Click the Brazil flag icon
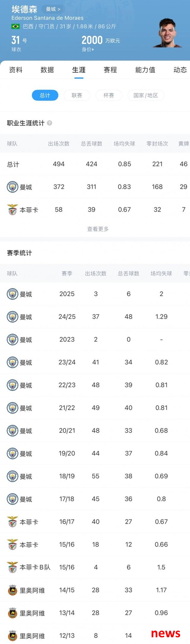190x644 pixels. [15, 26]
